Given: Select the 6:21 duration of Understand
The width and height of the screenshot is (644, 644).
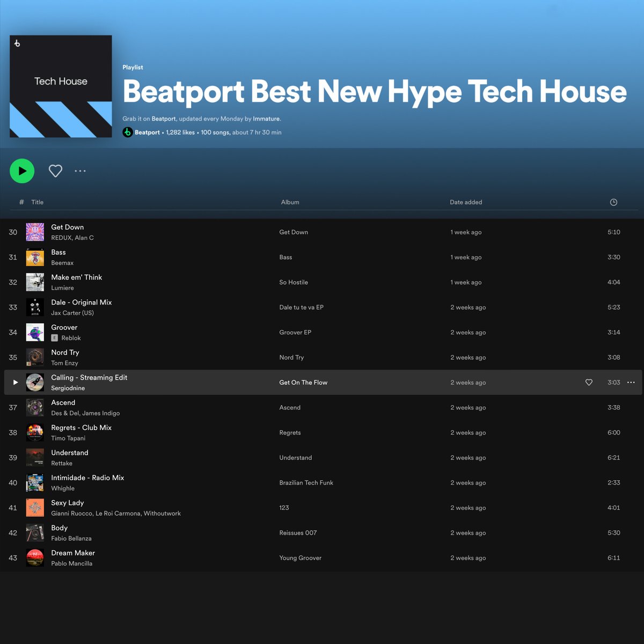Looking at the screenshot, I should click(613, 458).
